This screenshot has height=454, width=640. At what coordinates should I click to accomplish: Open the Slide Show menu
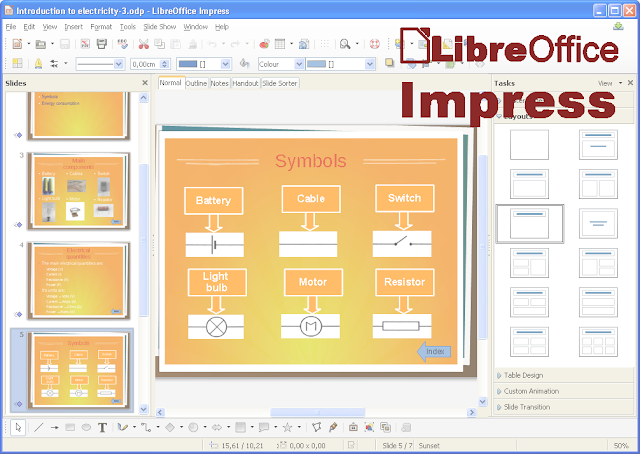(160, 27)
